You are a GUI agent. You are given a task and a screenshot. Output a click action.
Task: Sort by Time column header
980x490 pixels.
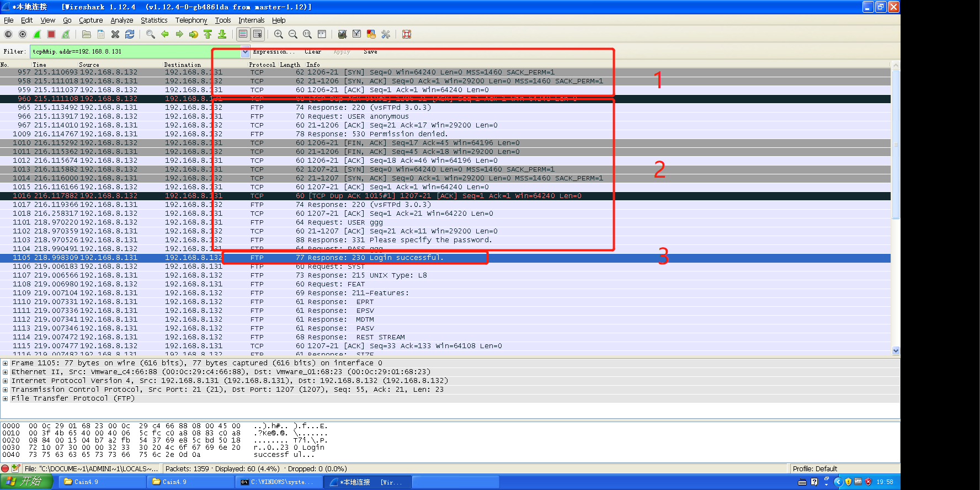39,65
